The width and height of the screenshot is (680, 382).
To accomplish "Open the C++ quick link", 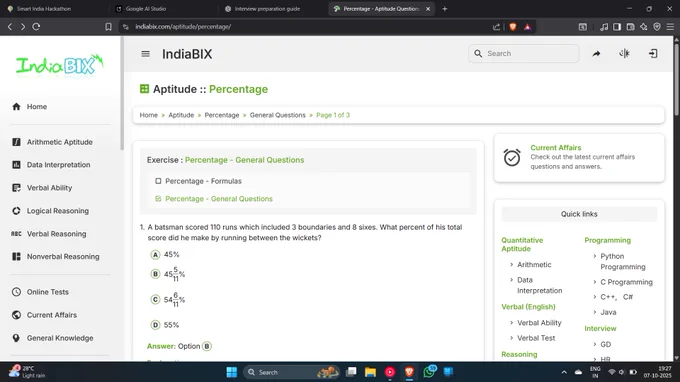I will tap(608, 297).
